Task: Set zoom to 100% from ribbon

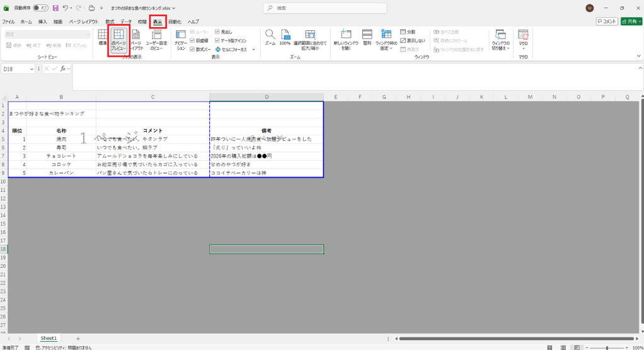Action: point(285,38)
